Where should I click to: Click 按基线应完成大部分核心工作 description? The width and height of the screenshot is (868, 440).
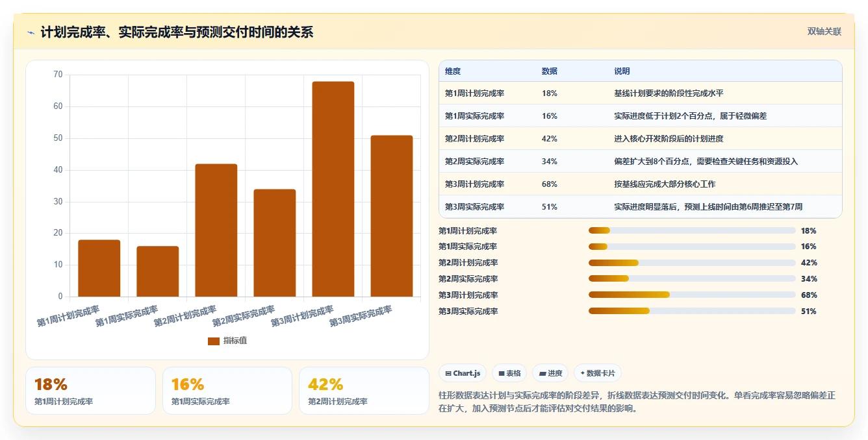click(x=665, y=184)
